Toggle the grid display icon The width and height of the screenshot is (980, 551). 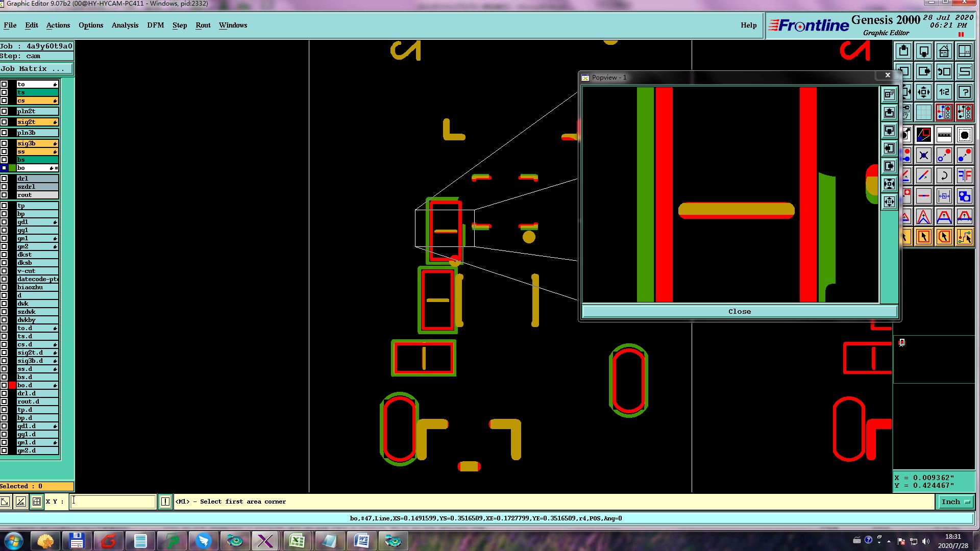pyautogui.click(x=923, y=112)
